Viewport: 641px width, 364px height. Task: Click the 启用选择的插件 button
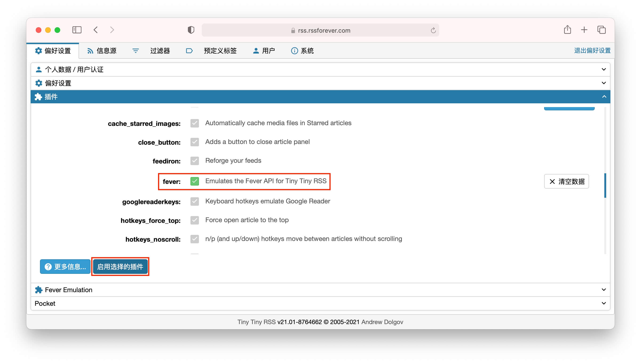pyautogui.click(x=120, y=267)
